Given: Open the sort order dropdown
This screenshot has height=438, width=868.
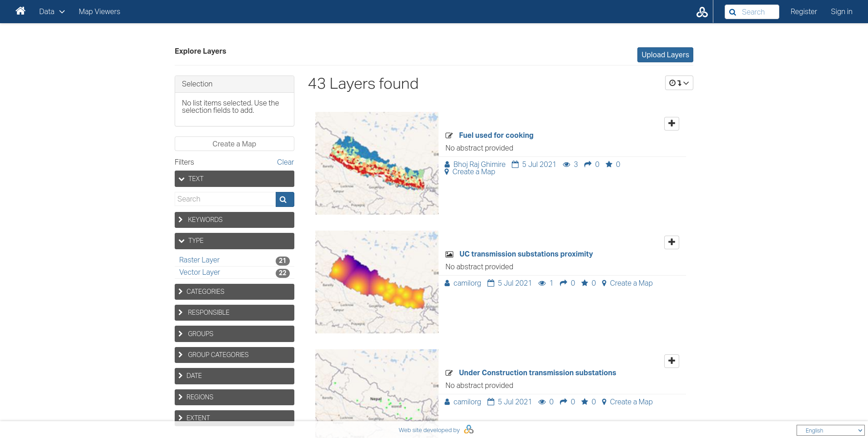Looking at the screenshot, I should pyautogui.click(x=678, y=83).
